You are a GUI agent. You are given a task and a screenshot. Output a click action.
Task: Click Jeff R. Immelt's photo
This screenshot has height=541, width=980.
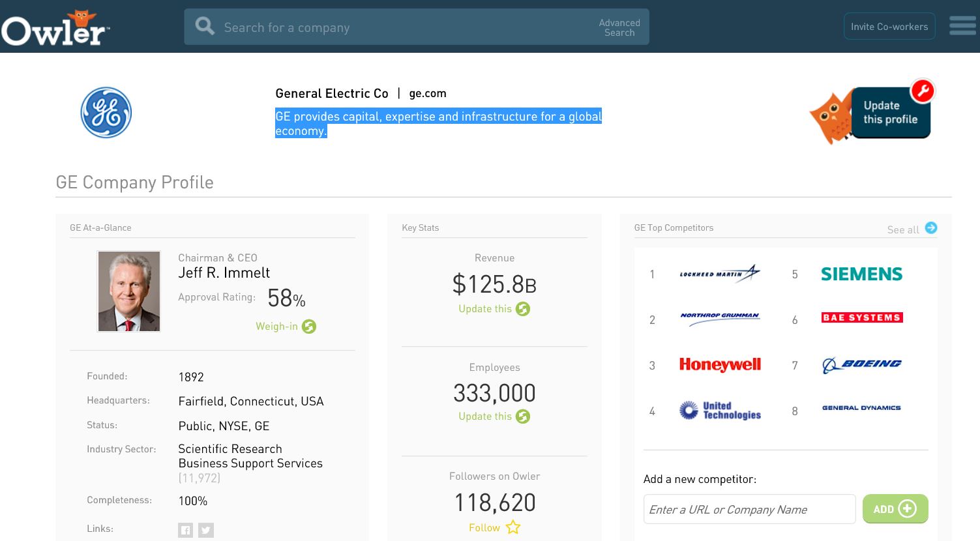(x=129, y=291)
